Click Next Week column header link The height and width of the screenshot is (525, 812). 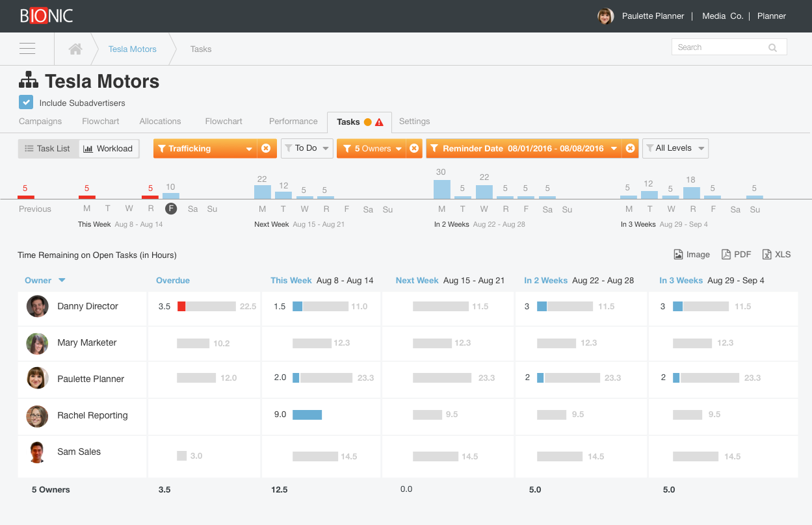pos(417,281)
